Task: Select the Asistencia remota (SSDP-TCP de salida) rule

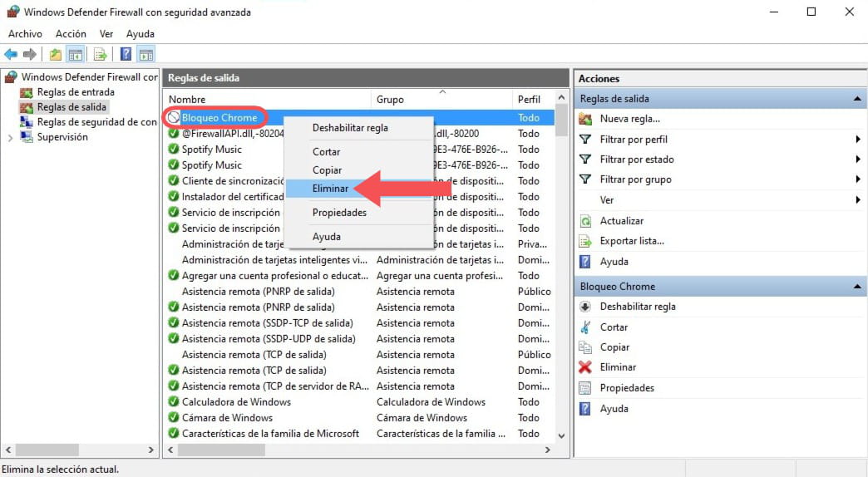Action: tap(360, 323)
